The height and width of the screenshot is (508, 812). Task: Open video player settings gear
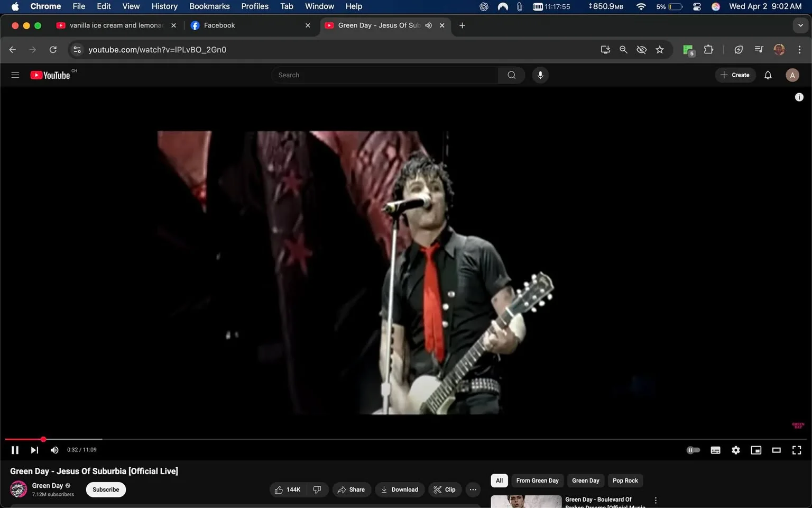point(736,450)
